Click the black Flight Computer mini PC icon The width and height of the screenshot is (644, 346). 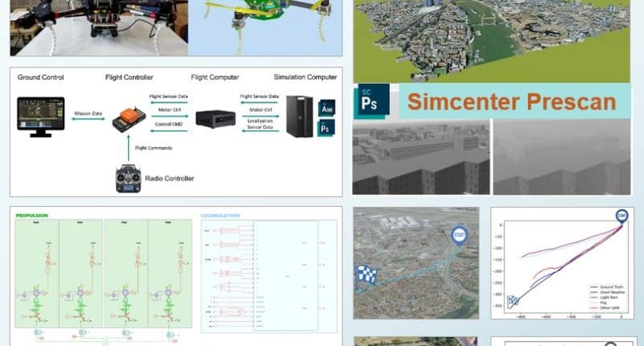[x=215, y=119]
